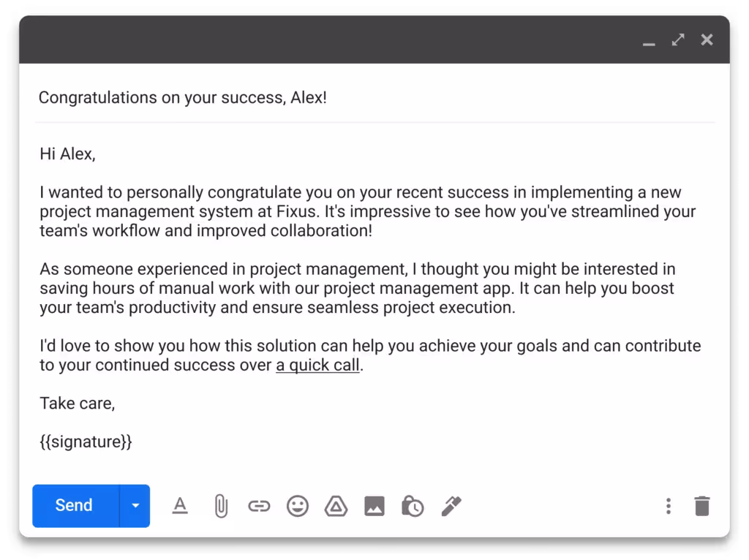749x560 pixels.
Task: Open the send options dropdown arrow
Action: 135,505
